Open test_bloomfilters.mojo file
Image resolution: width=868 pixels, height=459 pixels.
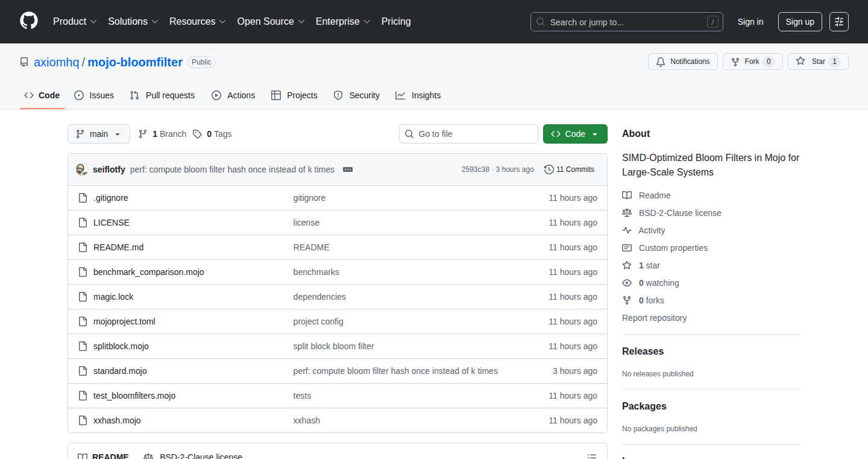[134, 396]
